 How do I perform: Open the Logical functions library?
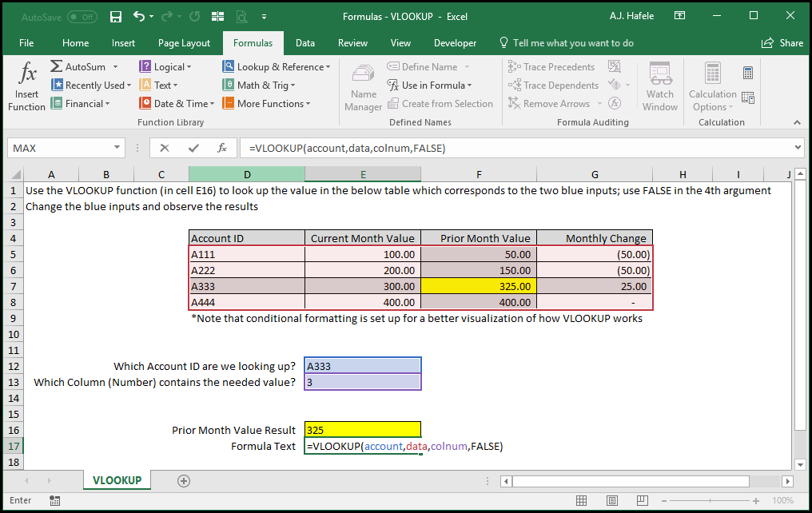pyautogui.click(x=165, y=67)
